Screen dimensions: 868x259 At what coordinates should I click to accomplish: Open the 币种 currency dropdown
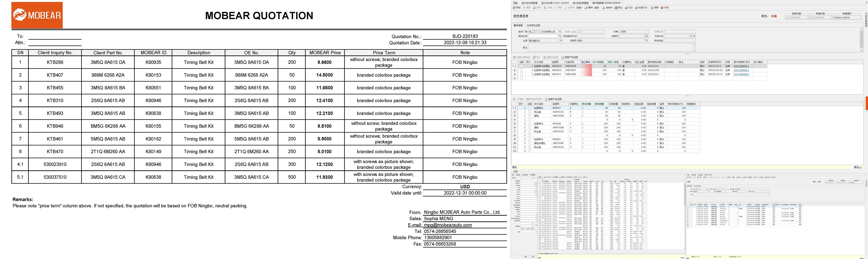click(647, 32)
